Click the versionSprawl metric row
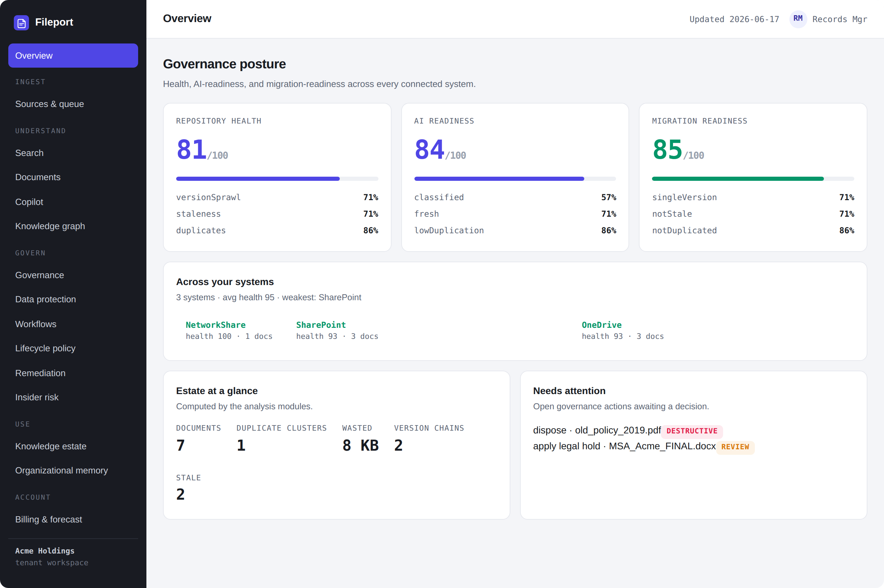Viewport: 884px width, 588px height. (277, 197)
